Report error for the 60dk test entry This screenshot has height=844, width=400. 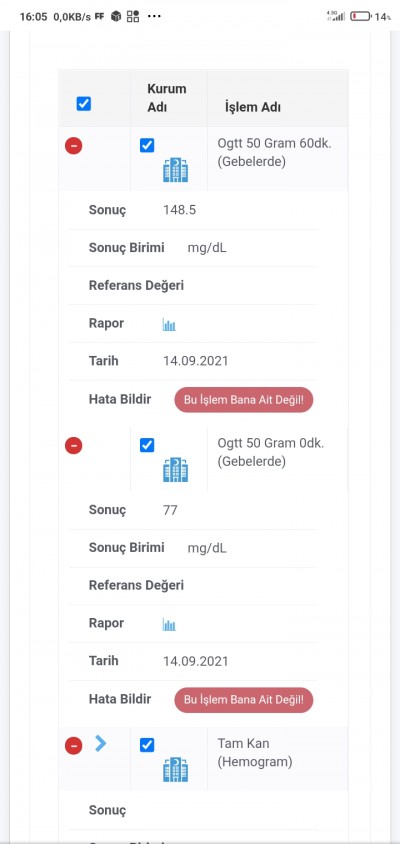point(243,400)
